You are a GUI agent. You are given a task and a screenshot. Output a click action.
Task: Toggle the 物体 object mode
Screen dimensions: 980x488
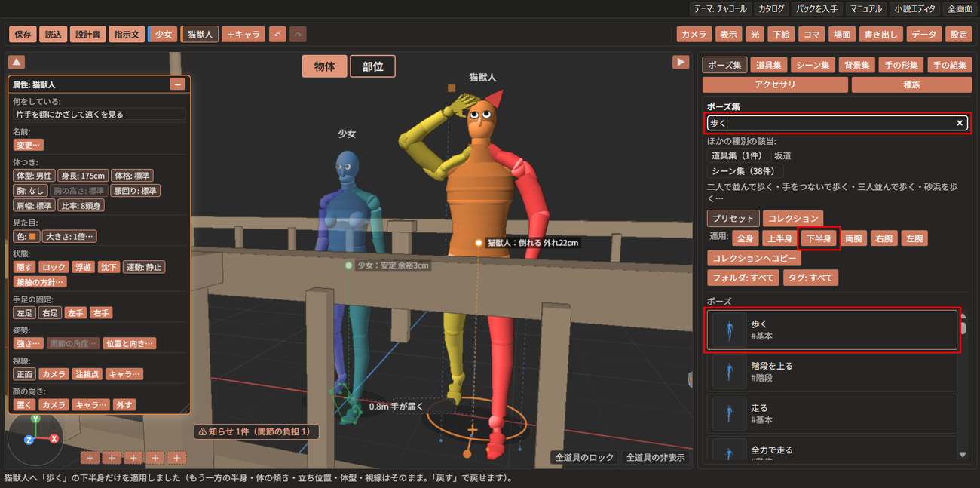click(x=324, y=66)
